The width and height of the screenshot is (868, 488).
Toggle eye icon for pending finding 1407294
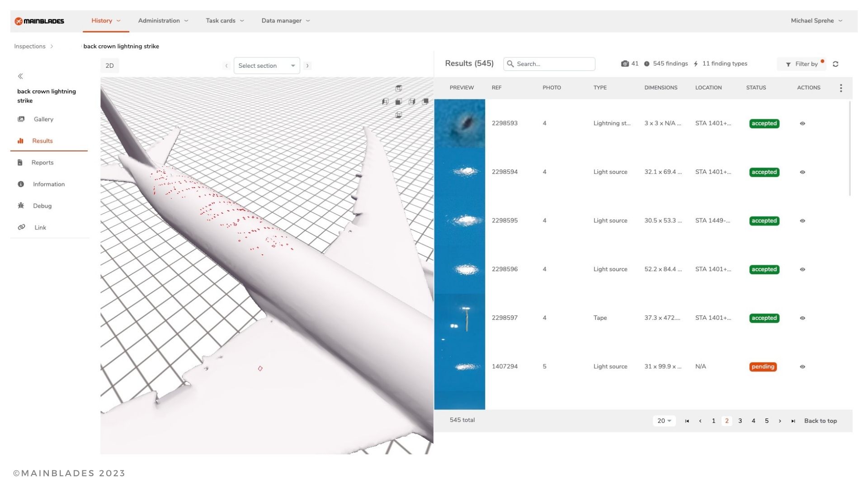click(802, 367)
